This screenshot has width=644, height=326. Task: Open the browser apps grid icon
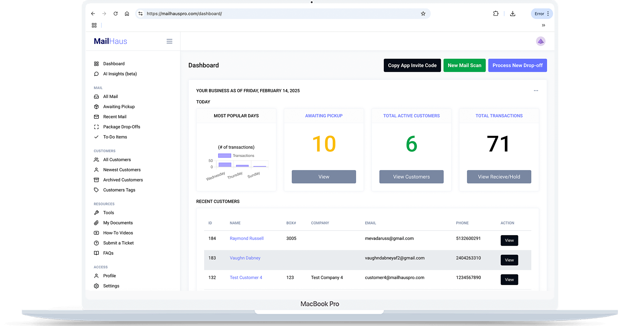94,25
